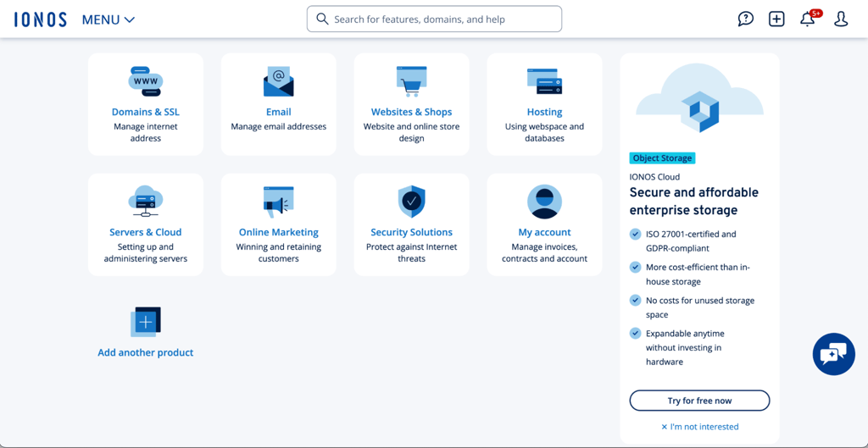Click the IONOS logo
This screenshot has width=868, height=448.
[41, 20]
